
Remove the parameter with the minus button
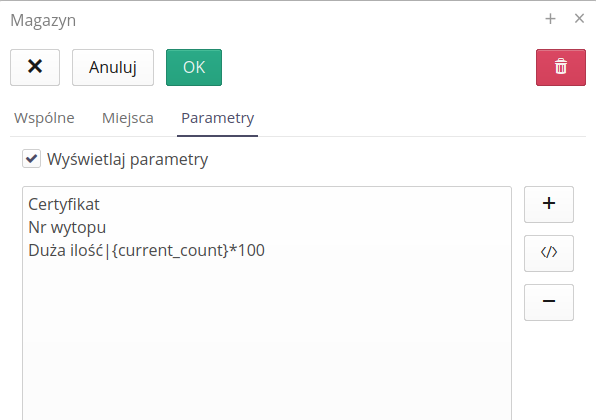pos(548,302)
